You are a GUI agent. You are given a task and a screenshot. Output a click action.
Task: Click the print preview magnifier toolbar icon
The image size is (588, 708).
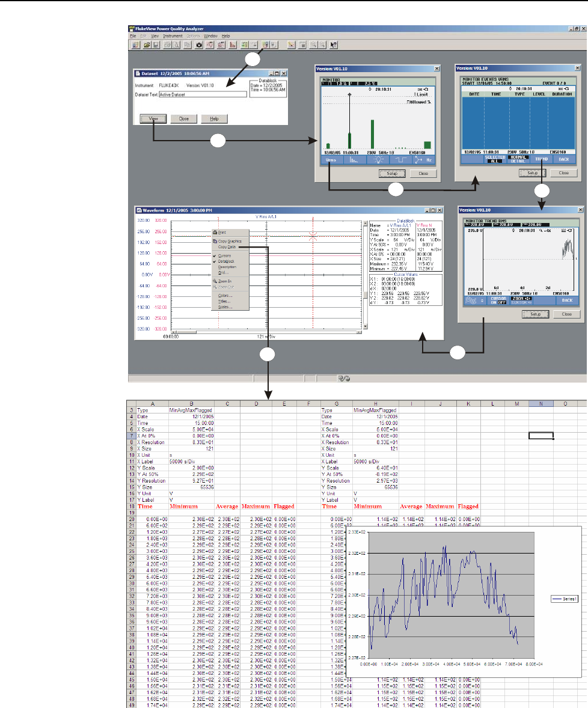pos(176,44)
